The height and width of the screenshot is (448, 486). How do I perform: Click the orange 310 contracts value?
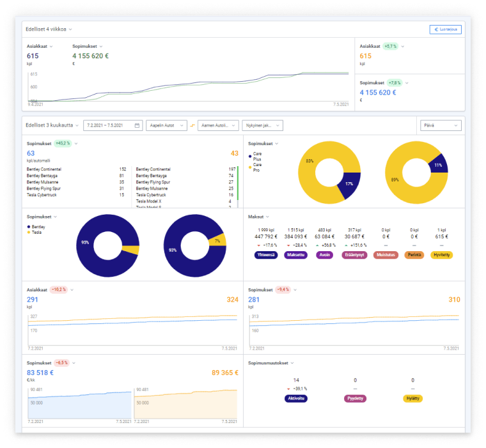pyautogui.click(x=455, y=300)
